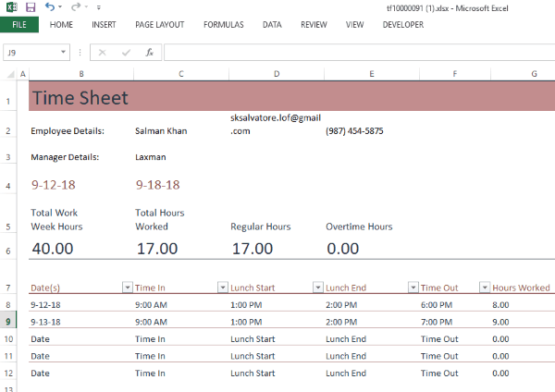
Task: Open the Date(s) column filter dropdown
Action: tap(127, 288)
